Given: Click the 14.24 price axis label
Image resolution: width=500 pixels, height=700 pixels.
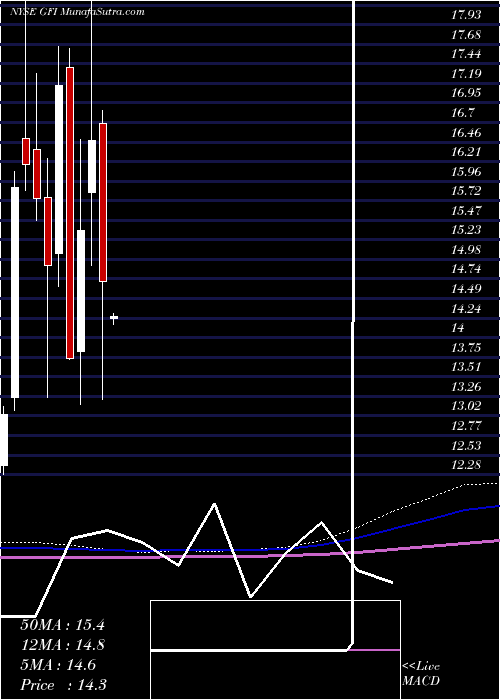Looking at the screenshot, I should pos(467,308).
